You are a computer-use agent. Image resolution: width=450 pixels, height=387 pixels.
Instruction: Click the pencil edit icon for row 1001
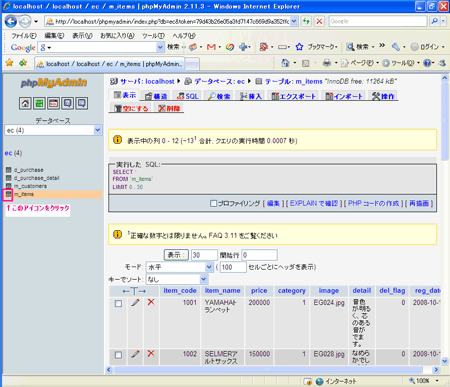135,303
